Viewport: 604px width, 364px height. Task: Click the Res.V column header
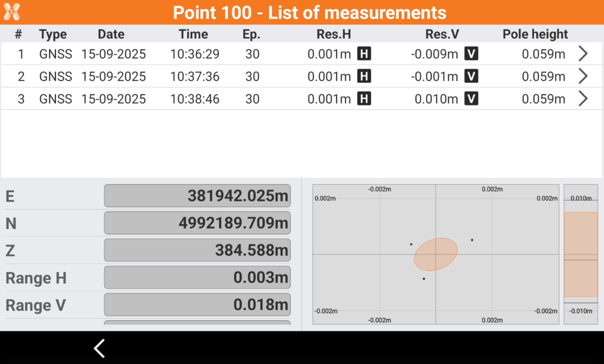click(442, 34)
